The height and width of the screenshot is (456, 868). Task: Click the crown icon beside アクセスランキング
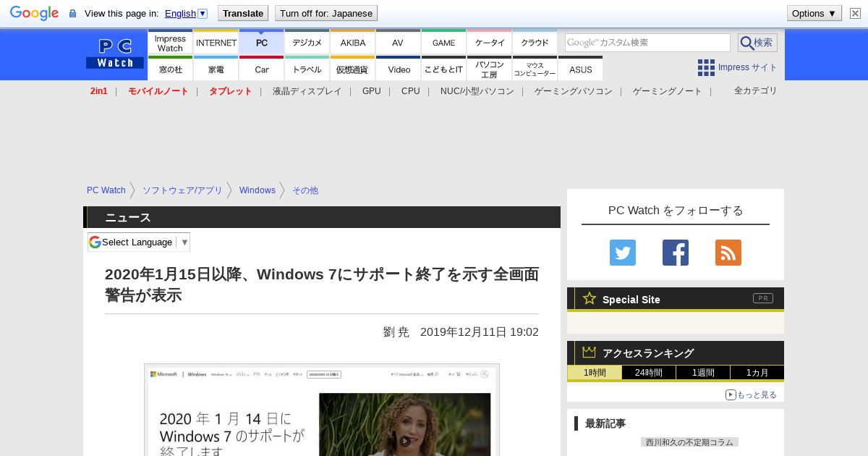point(589,352)
